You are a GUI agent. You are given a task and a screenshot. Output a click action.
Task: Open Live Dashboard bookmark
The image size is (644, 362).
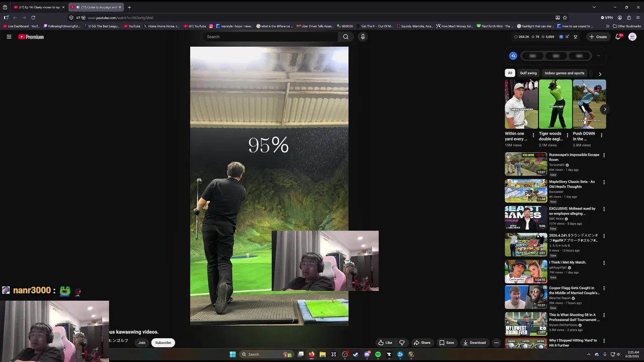[21, 26]
